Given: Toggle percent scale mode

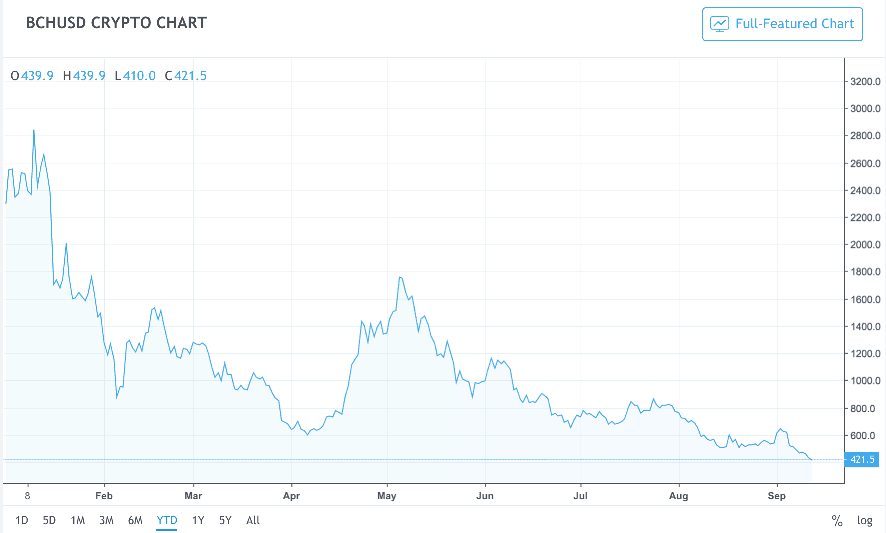Looking at the screenshot, I should [837, 521].
